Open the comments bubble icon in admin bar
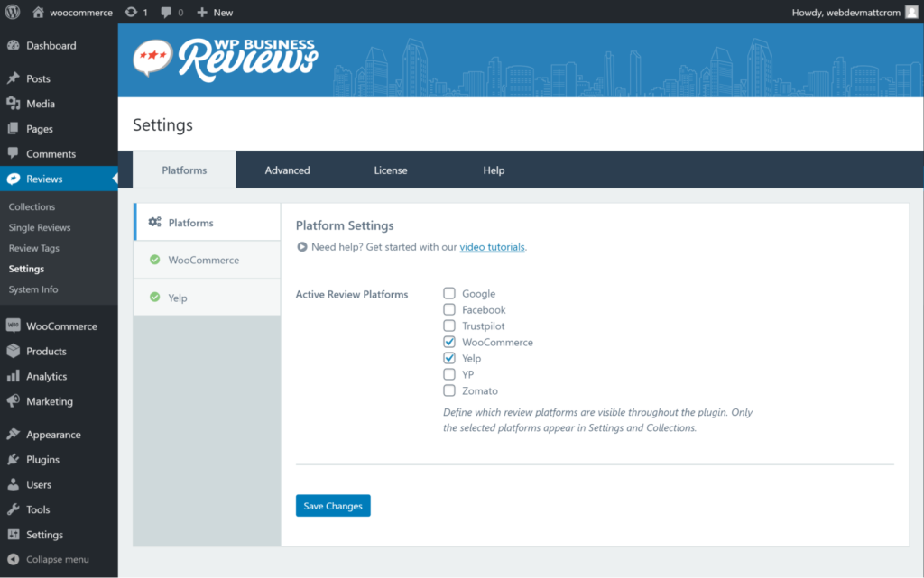Viewport: 924px width, 578px height. pos(166,13)
